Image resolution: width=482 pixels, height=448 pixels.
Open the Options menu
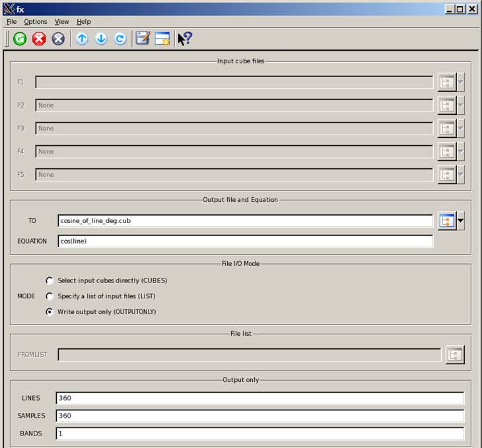tap(36, 22)
